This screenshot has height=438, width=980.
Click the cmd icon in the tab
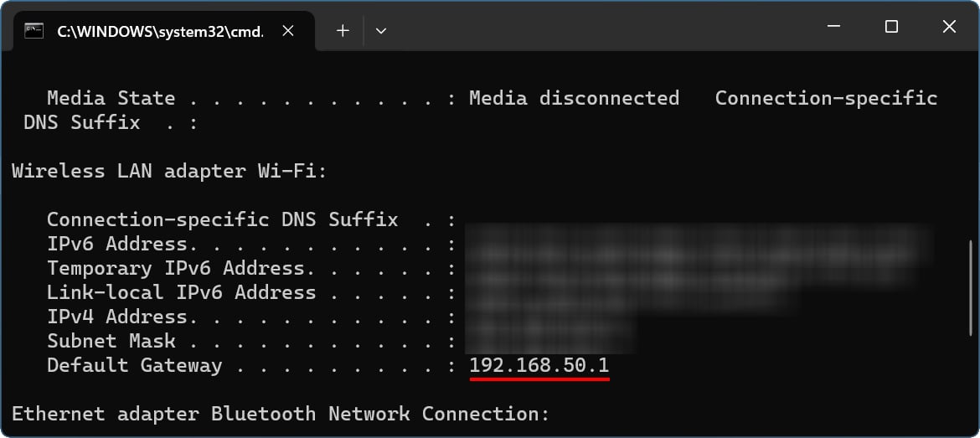coord(34,31)
